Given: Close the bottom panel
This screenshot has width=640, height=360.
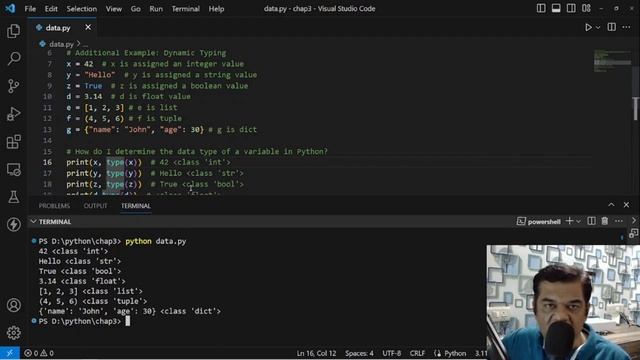Looking at the screenshot, I should click(626, 205).
